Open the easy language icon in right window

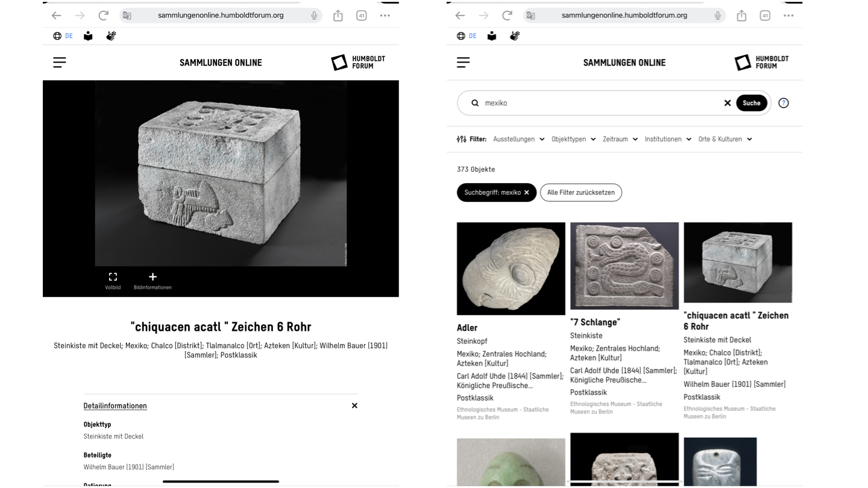pyautogui.click(x=492, y=36)
